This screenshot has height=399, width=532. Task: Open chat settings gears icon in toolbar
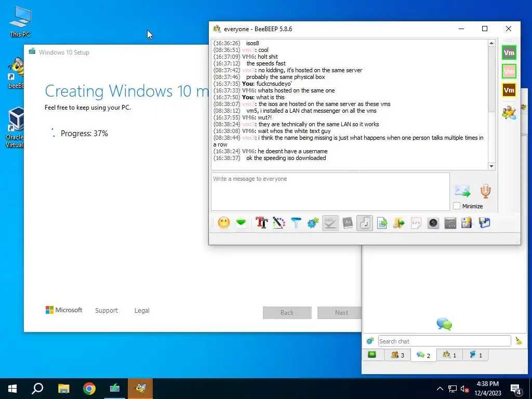[313, 223]
